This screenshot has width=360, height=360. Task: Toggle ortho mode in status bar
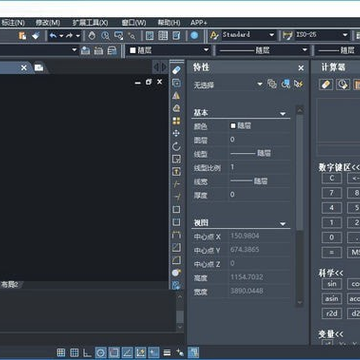[87, 352]
